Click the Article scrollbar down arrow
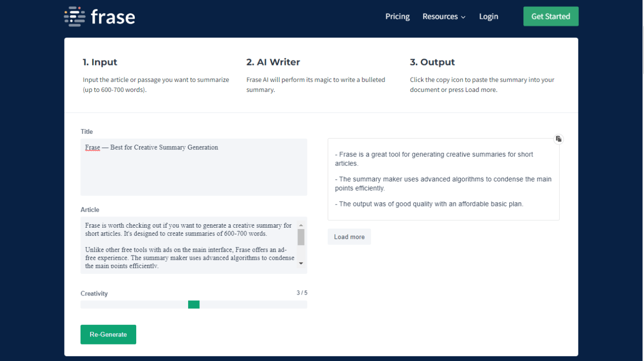 click(301, 263)
